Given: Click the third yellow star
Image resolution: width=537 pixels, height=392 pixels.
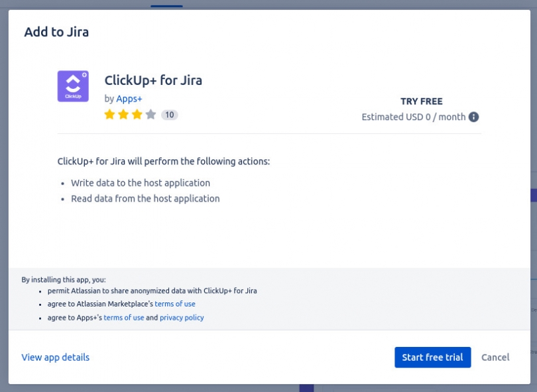Looking at the screenshot, I should 135,114.
